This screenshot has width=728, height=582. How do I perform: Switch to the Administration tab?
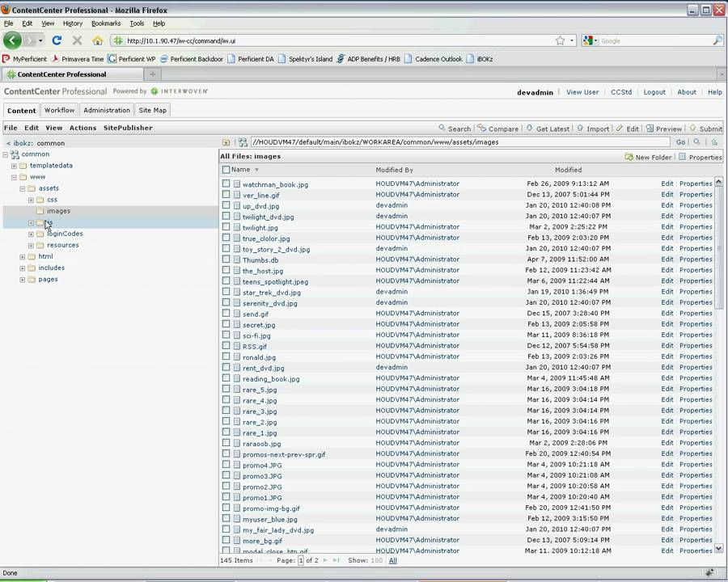pos(107,110)
